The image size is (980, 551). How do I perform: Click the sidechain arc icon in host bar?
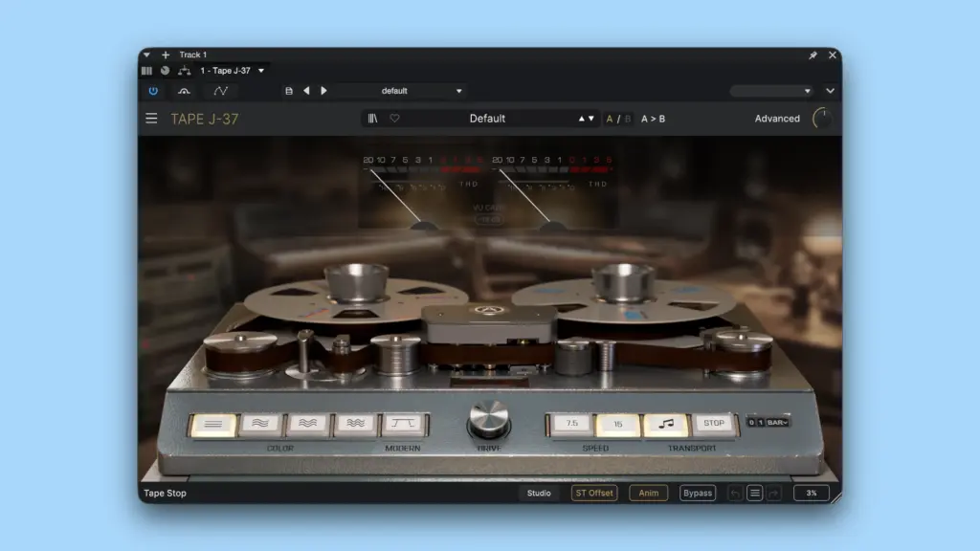tap(184, 91)
